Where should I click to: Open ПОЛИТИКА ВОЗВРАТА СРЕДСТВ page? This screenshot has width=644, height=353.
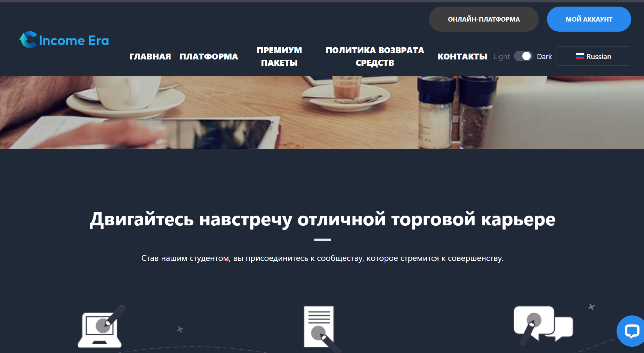tap(375, 56)
